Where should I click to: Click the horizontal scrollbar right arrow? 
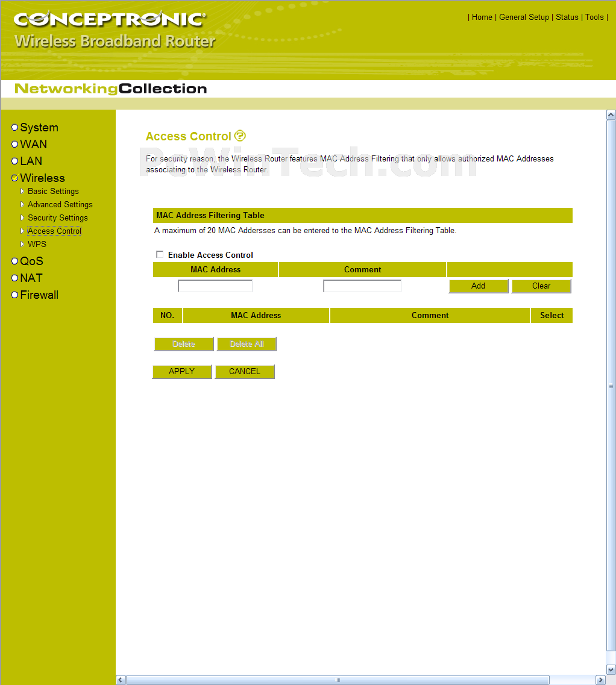coord(601,680)
